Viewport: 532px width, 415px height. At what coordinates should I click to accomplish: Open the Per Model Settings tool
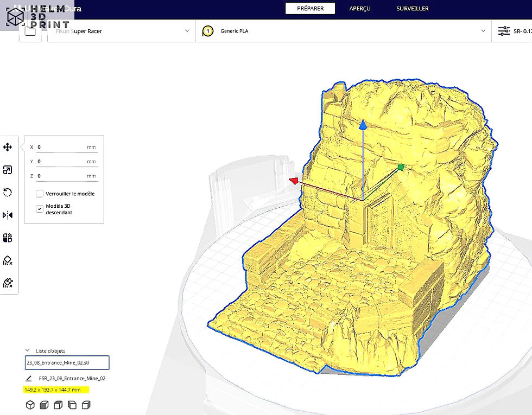pyautogui.click(x=8, y=238)
